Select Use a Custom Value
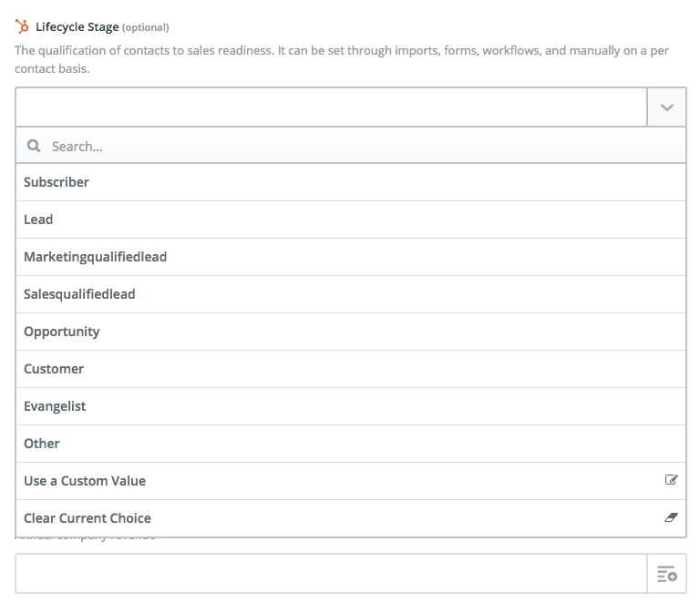700x603 pixels. 351,481
